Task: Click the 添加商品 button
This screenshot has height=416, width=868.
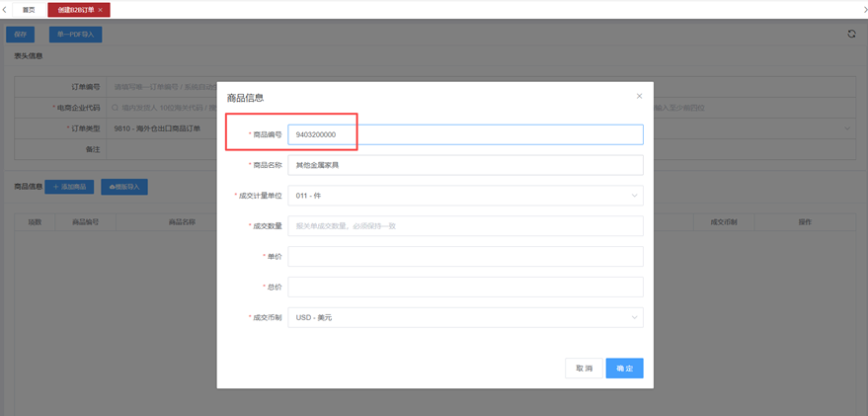Action: (x=69, y=187)
